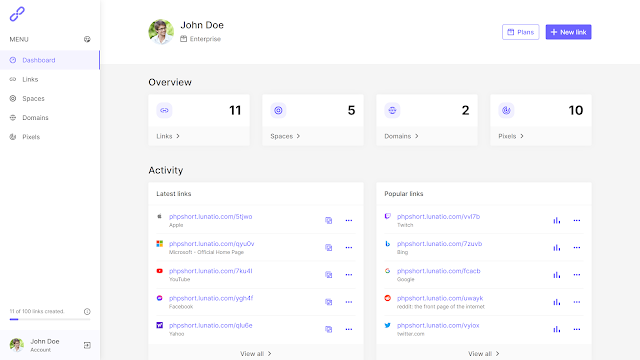The image size is (640, 360).
Task: View all latest links
Action: pyautogui.click(x=256, y=353)
